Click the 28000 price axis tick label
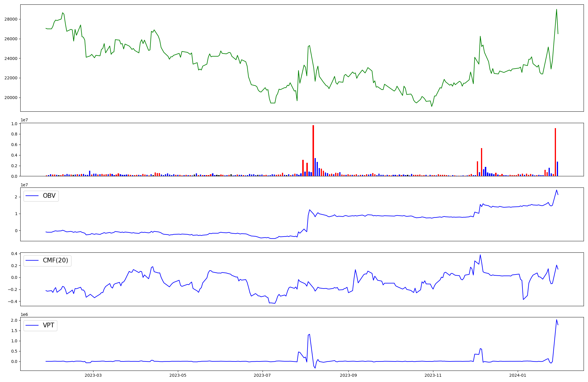The width and height of the screenshot is (588, 382). pyautogui.click(x=11, y=19)
